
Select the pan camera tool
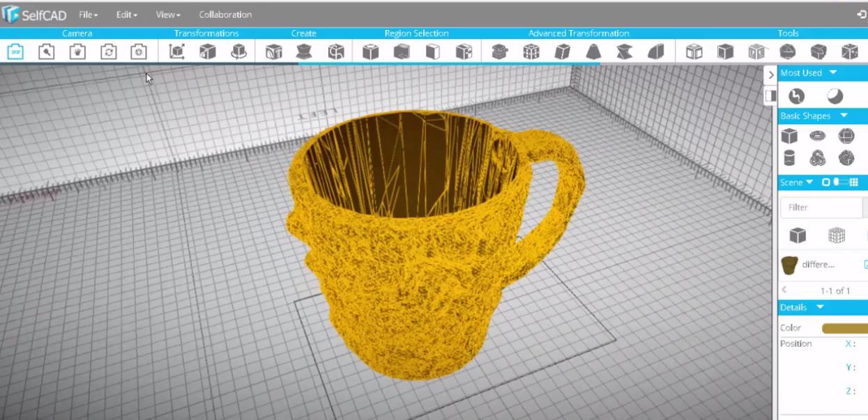click(77, 52)
